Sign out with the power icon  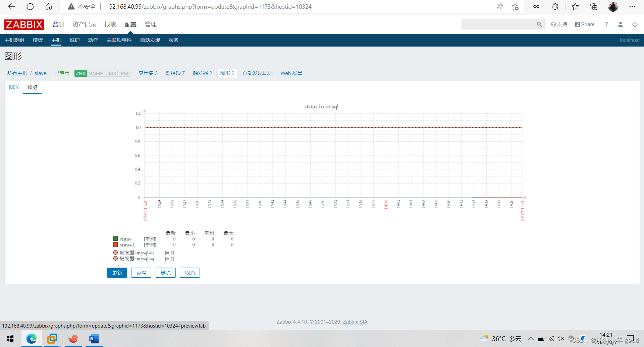(635, 24)
